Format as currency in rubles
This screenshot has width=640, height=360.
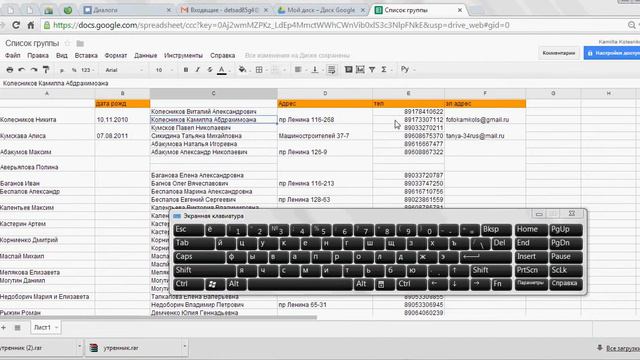coord(62,70)
